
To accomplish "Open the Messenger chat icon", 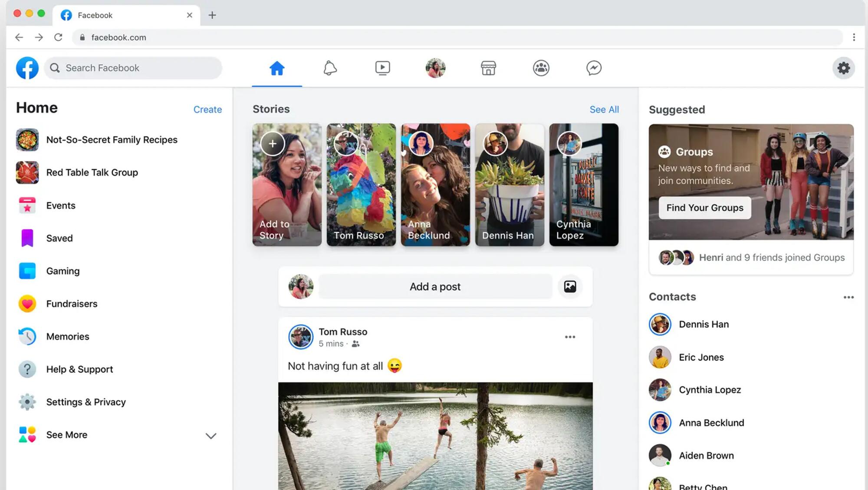I will [594, 68].
